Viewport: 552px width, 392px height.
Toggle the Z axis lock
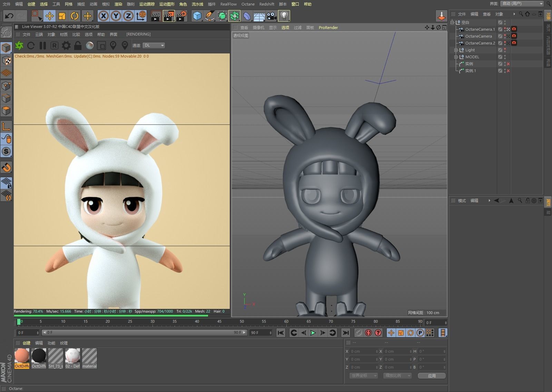[x=128, y=16]
